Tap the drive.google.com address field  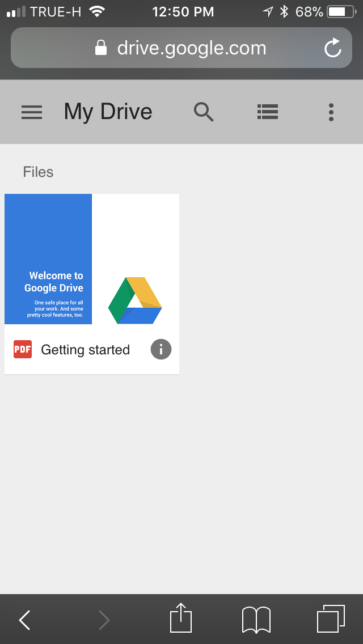click(181, 48)
